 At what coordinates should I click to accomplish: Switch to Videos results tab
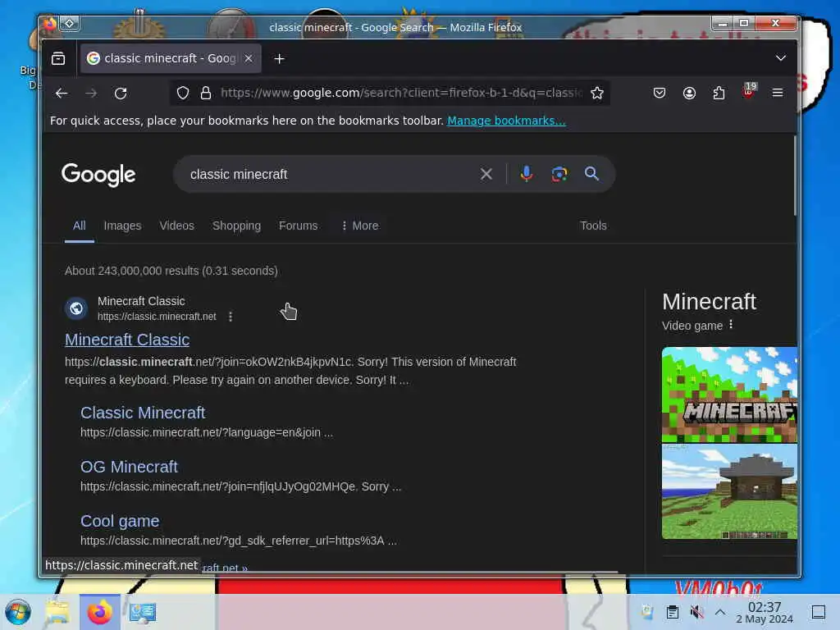coord(177,226)
